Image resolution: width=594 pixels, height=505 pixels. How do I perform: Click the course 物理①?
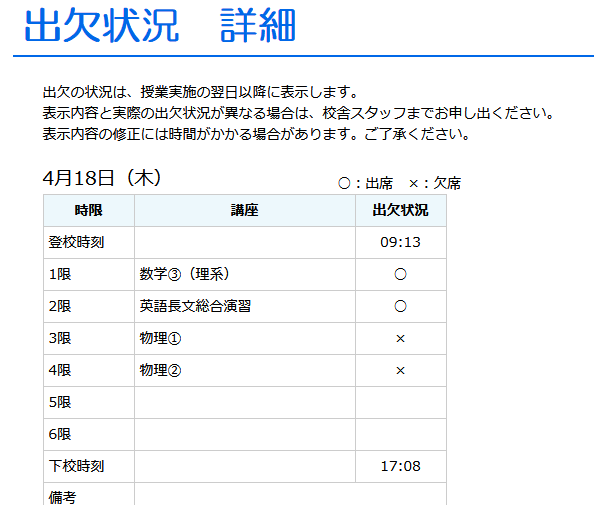160,338
